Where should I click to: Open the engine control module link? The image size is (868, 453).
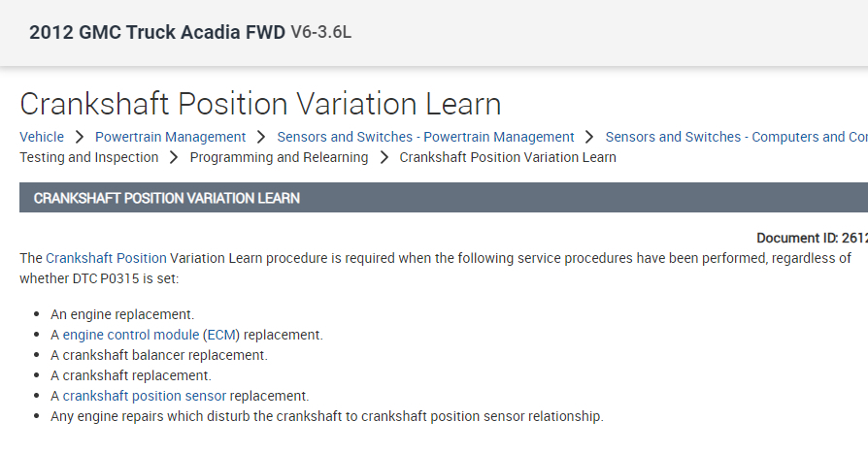coord(131,335)
